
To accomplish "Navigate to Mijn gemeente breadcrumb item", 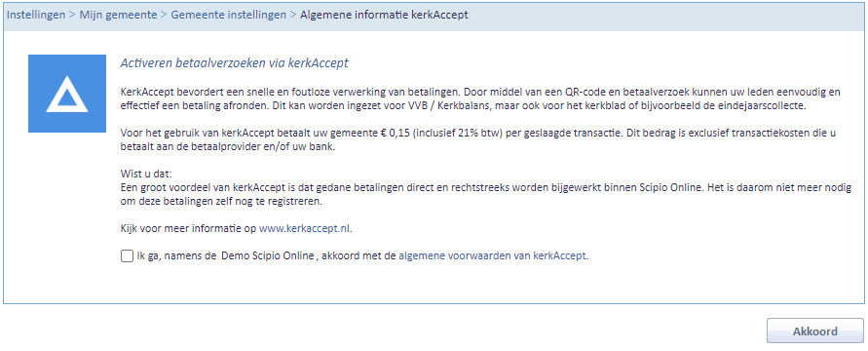I will click(119, 15).
